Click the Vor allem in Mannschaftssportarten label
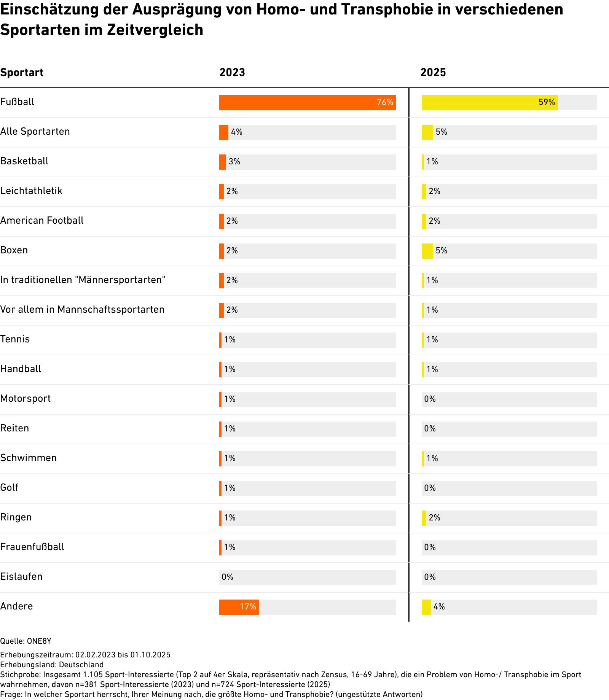The height and width of the screenshot is (700, 609). click(82, 310)
